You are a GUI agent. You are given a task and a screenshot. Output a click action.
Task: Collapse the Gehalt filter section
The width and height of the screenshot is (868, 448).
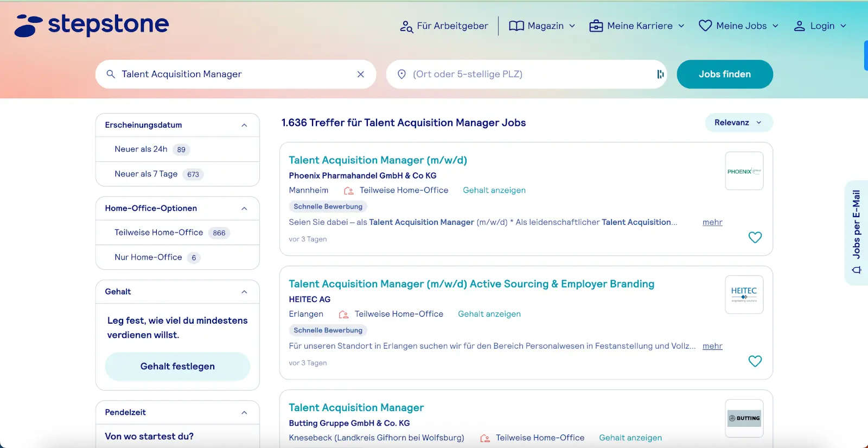[244, 292]
